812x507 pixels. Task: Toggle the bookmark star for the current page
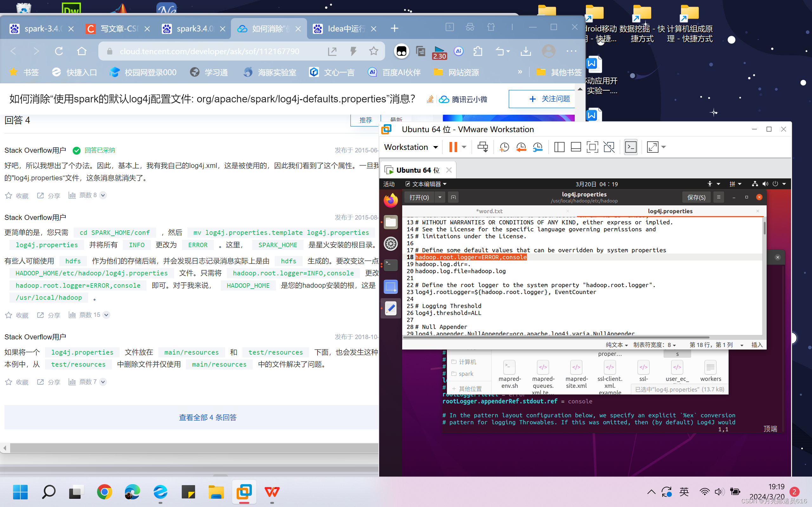point(373,51)
